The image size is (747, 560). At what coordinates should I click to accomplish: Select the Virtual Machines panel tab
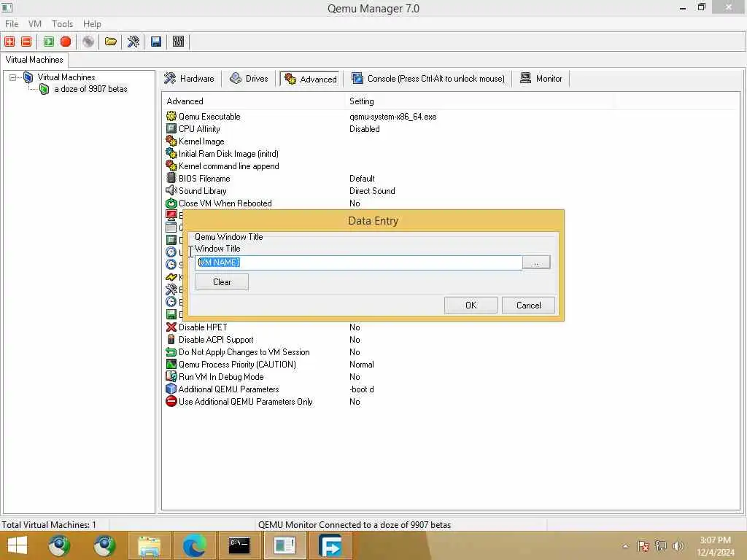click(x=34, y=60)
